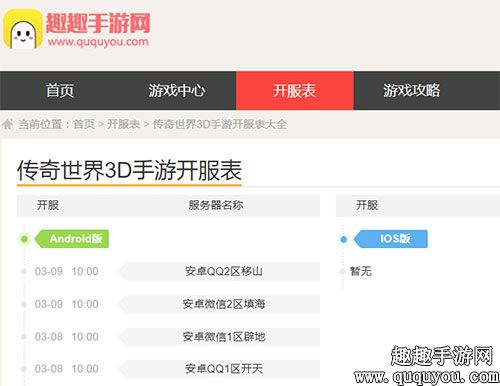Click the 03-08 10:00 time for 安卓微信1区辟地

67,337
